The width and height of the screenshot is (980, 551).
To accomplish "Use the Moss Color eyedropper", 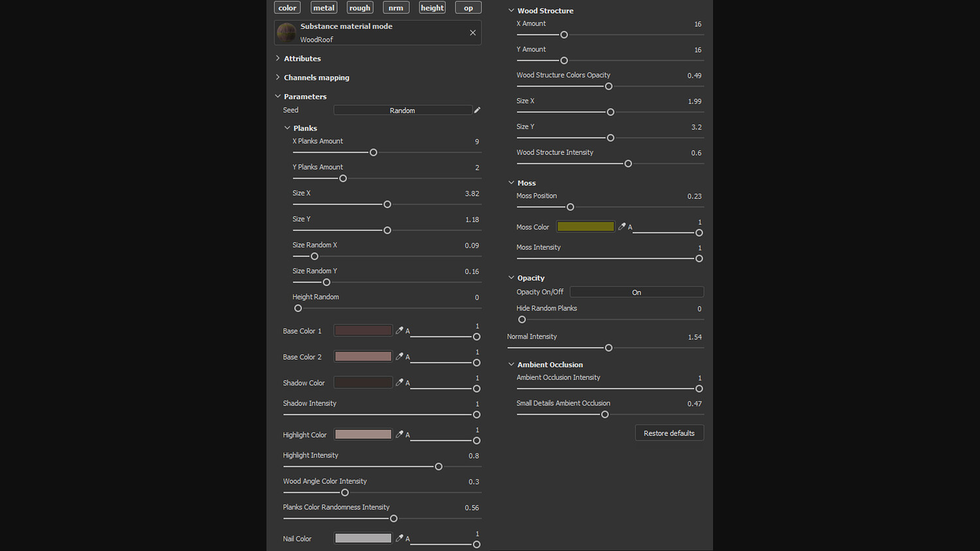I will (621, 227).
